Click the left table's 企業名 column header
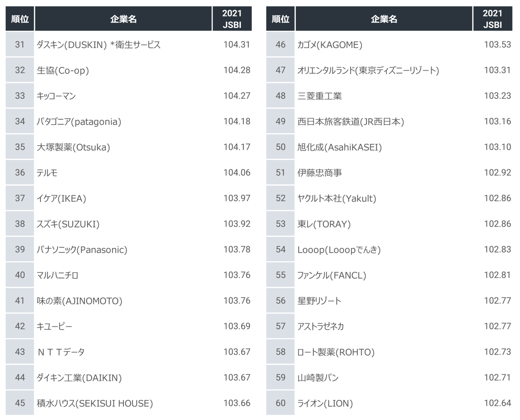The height and width of the screenshot is (420, 520). [x=123, y=19]
